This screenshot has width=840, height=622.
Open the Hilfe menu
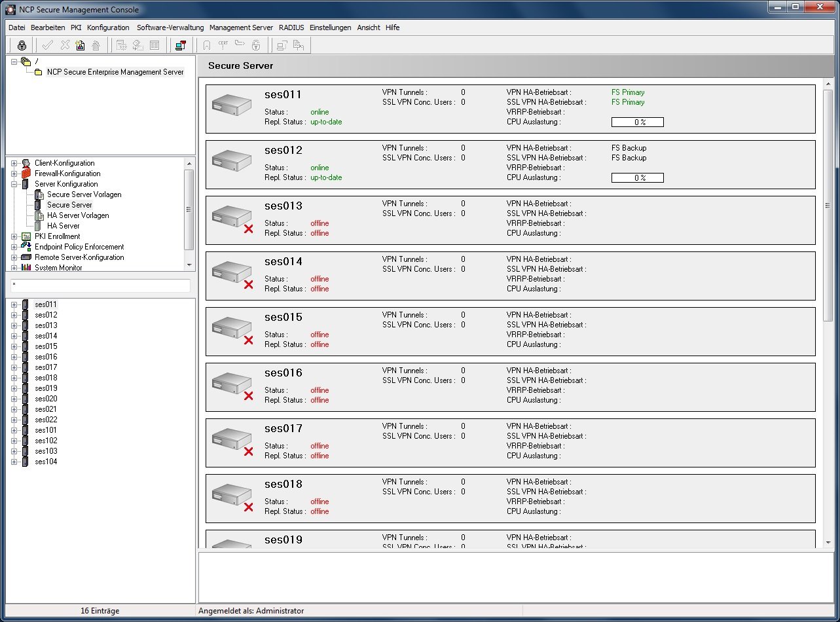[x=392, y=27]
